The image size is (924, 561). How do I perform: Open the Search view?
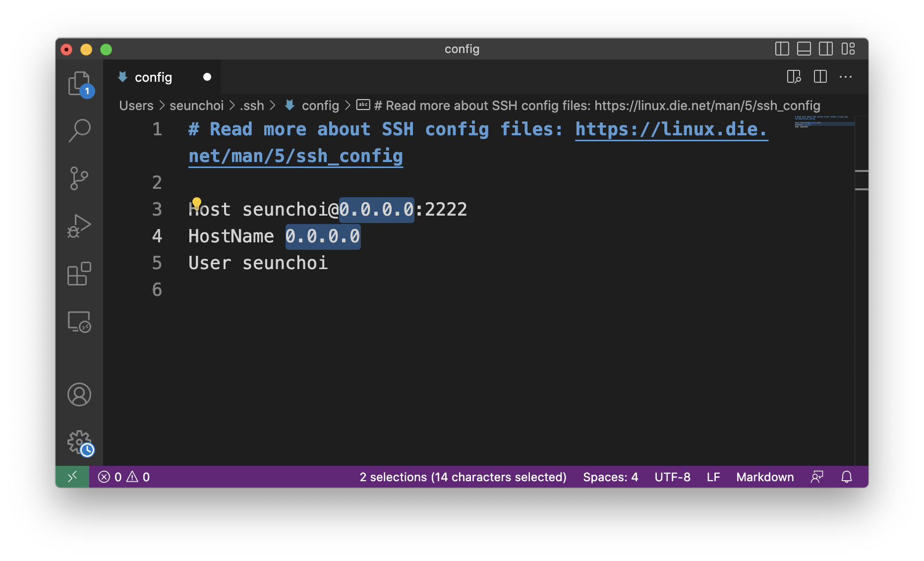tap(79, 130)
